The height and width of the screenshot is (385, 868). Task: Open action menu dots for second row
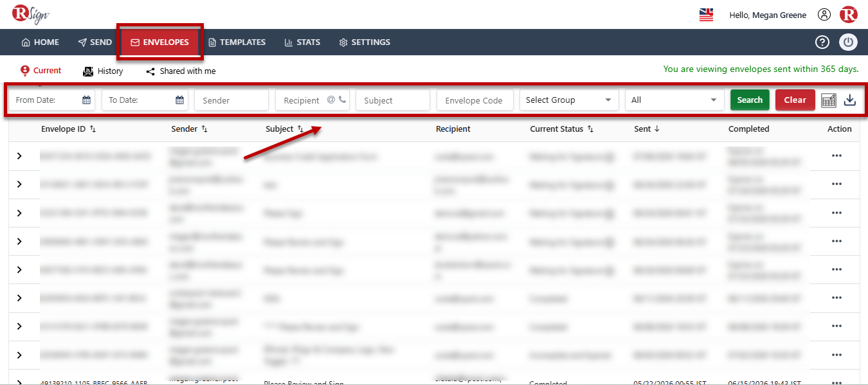pyautogui.click(x=836, y=184)
